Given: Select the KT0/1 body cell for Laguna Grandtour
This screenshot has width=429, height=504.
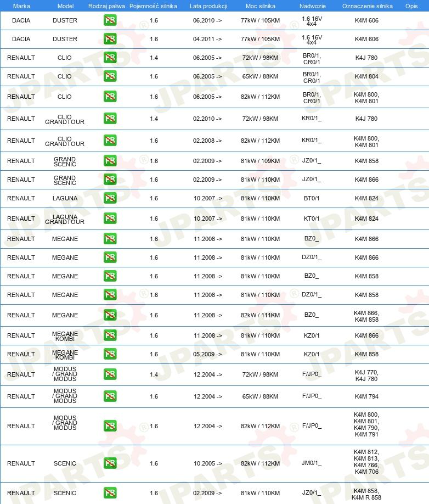Looking at the screenshot, I should (x=312, y=219).
